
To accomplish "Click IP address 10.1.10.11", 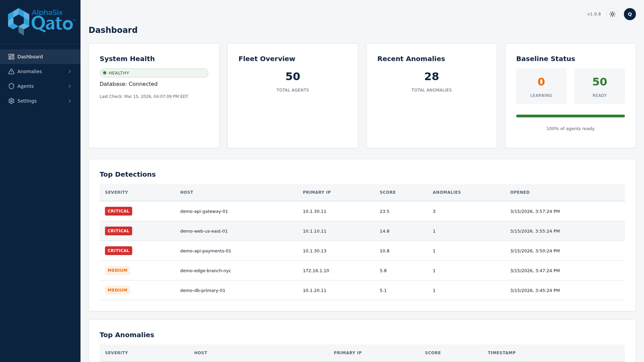I will point(315,231).
